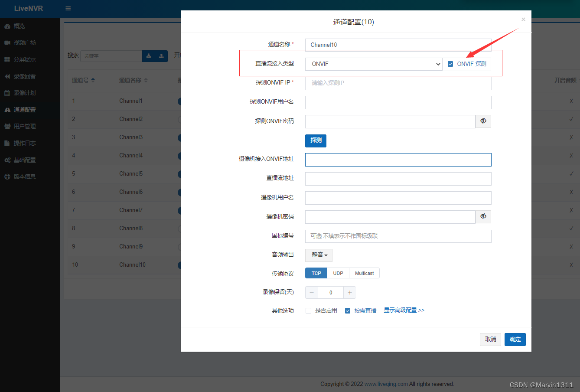Select UDP transport protocol
The height and width of the screenshot is (392, 580).
click(338, 273)
